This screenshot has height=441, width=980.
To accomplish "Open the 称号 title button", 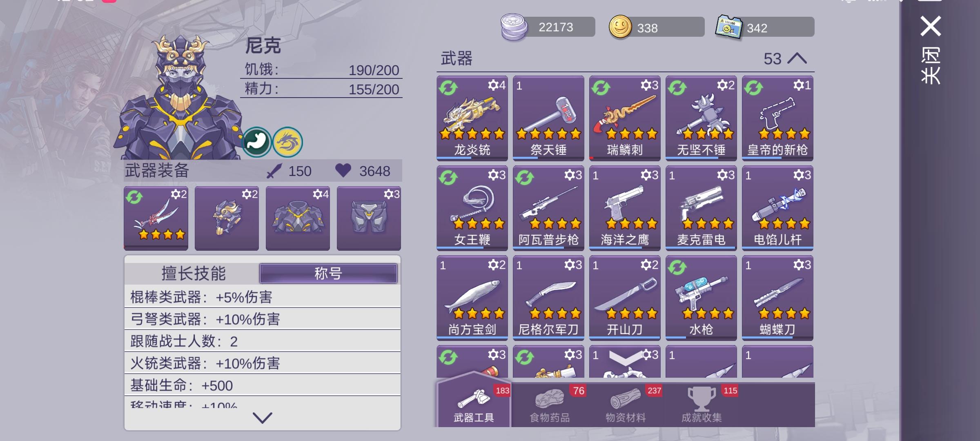I will (328, 273).
